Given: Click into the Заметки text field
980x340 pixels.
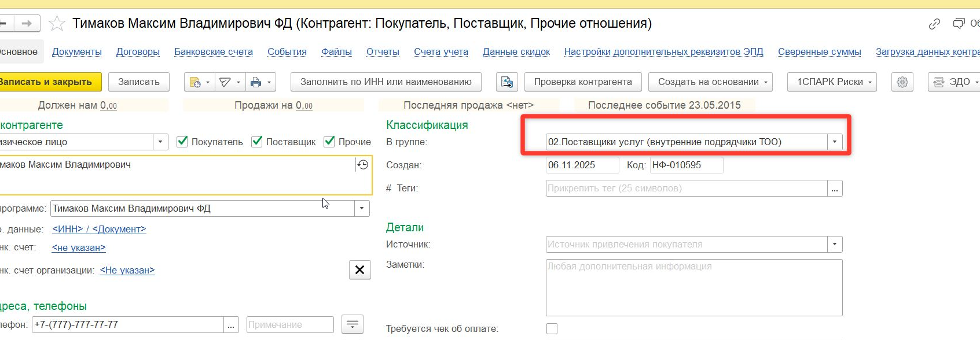Looking at the screenshot, I should [x=693, y=287].
